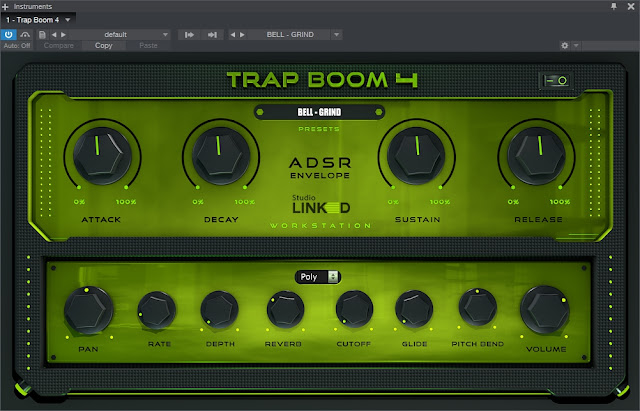Viewport: 640px width, 411px height.
Task: Click the Compare button
Action: coord(59,46)
